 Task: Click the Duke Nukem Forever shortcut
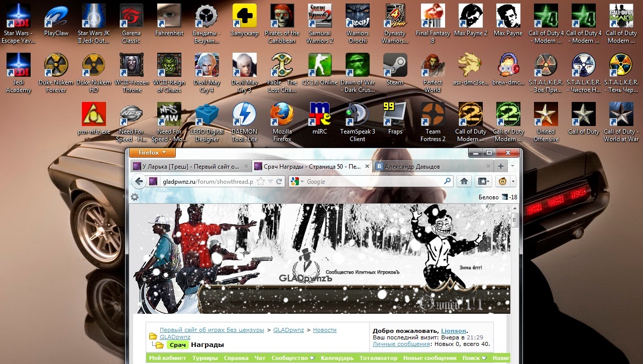pos(56,73)
